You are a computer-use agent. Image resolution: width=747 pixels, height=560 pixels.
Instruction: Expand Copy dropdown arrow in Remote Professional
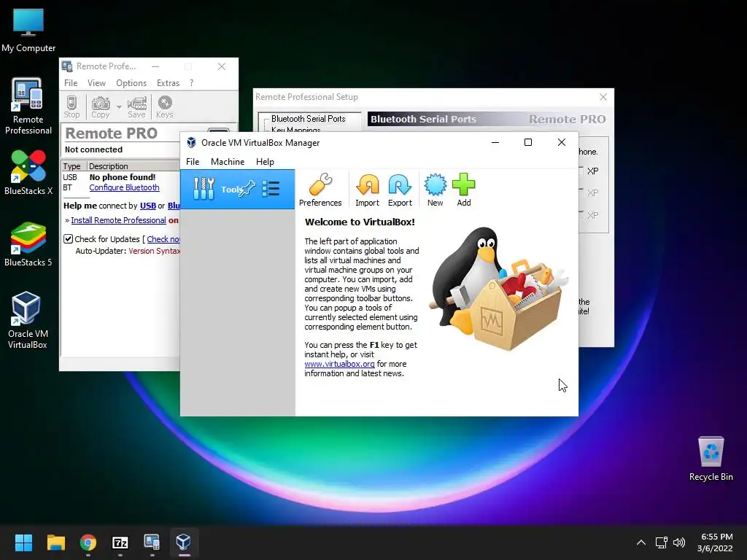coord(119,106)
